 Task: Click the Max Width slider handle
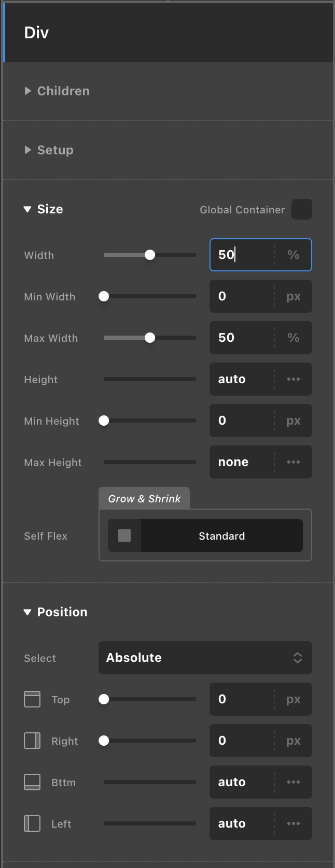click(150, 338)
